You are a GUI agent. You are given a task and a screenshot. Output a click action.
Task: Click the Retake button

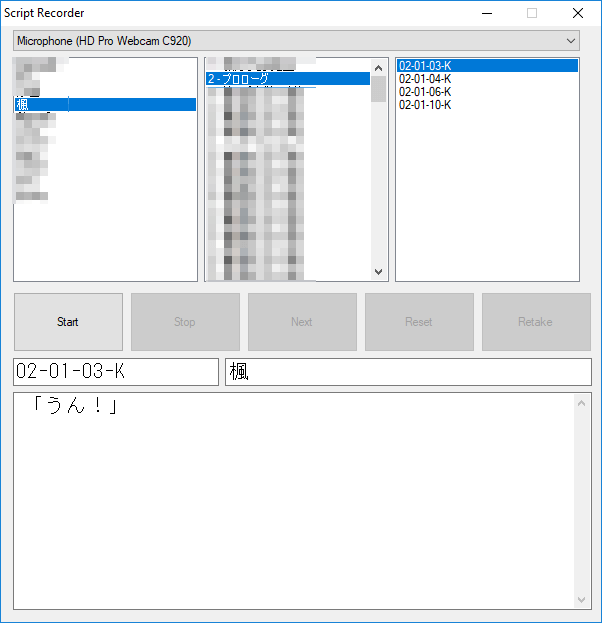click(535, 322)
